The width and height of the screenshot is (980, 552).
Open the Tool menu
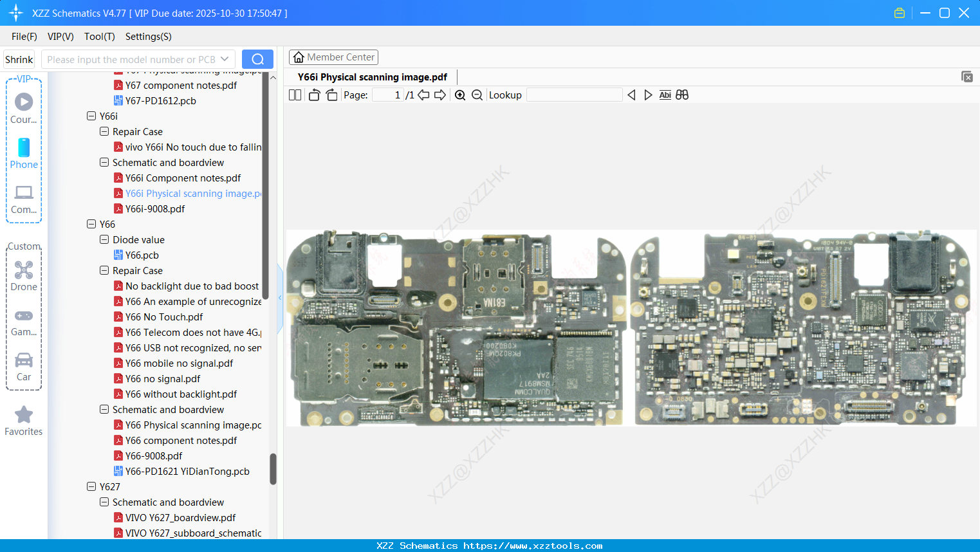pyautogui.click(x=99, y=37)
